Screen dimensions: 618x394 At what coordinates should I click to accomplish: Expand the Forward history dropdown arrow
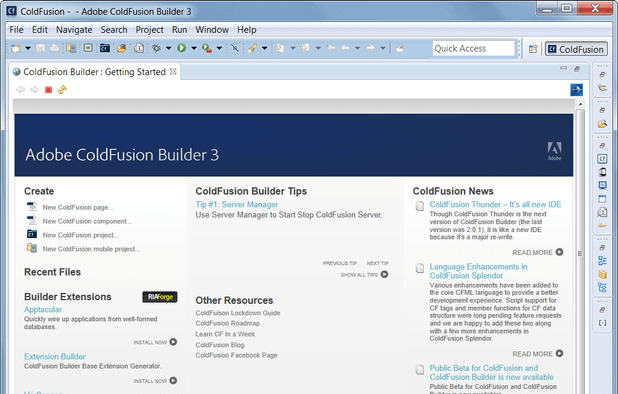pyautogui.click(x=383, y=48)
